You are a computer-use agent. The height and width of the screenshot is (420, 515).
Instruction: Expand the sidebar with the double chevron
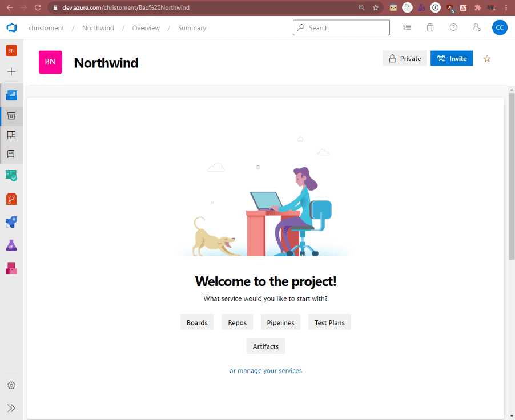pos(11,408)
